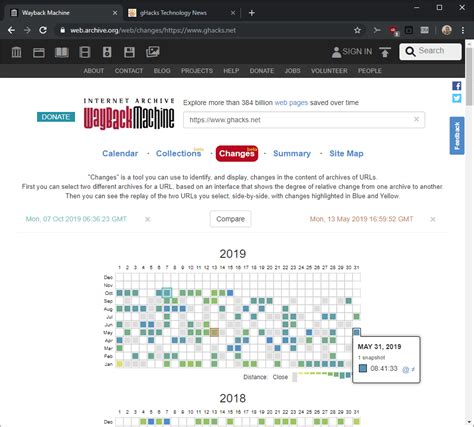
Task: Select the highlighted Oct 7 2019 snapshot square
Action: point(167,293)
